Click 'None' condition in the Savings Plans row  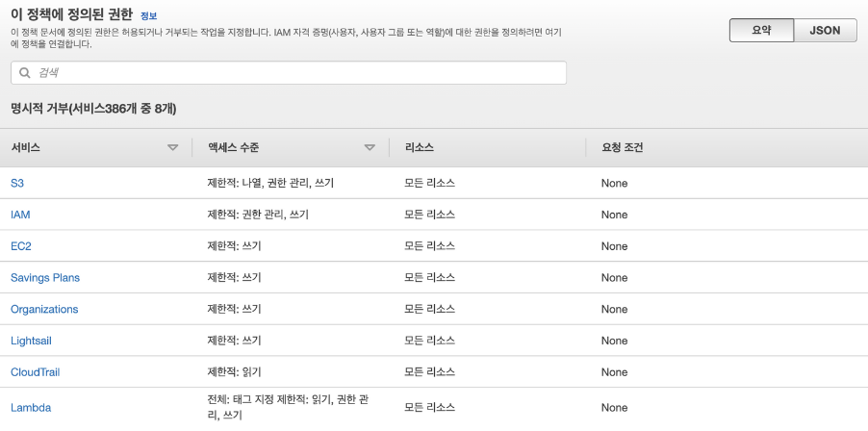[615, 278]
